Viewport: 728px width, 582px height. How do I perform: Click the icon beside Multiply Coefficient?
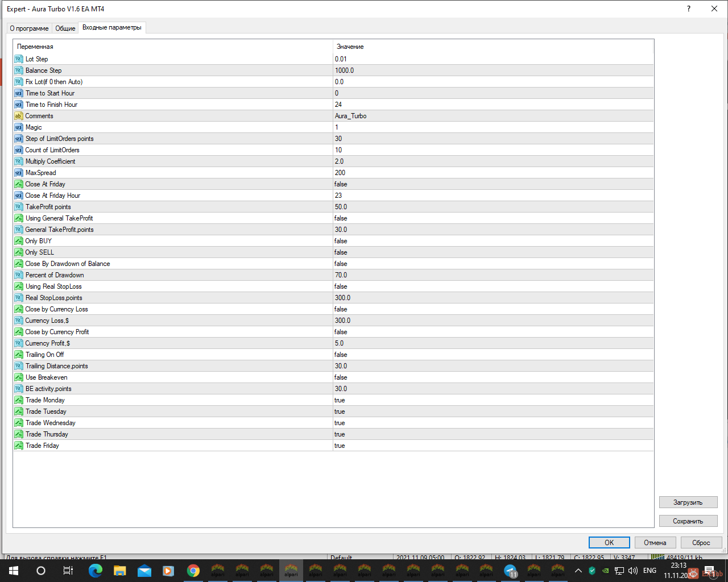19,161
